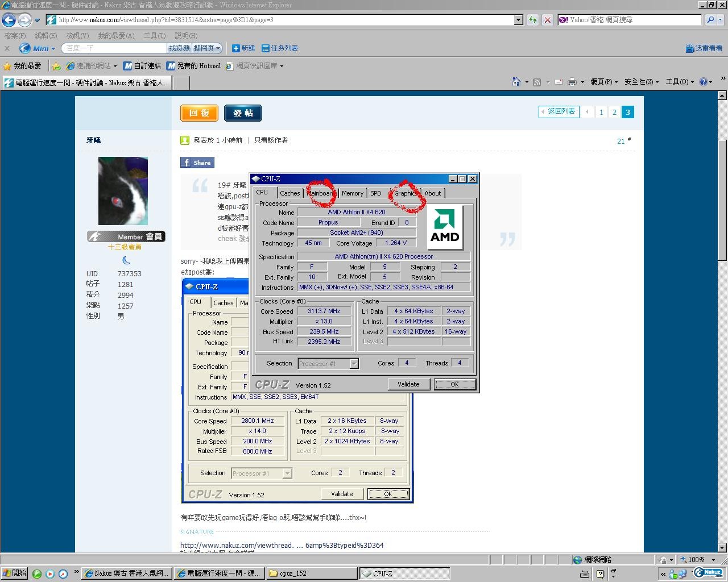728x582 pixels.
Task: Click the 開始 Start button
Action: [14, 573]
